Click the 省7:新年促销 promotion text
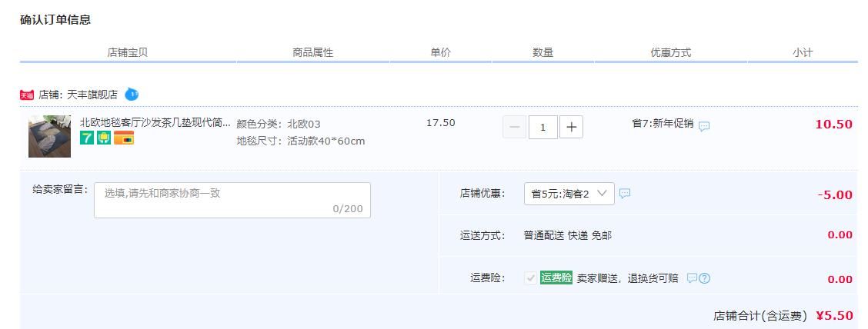 click(663, 123)
